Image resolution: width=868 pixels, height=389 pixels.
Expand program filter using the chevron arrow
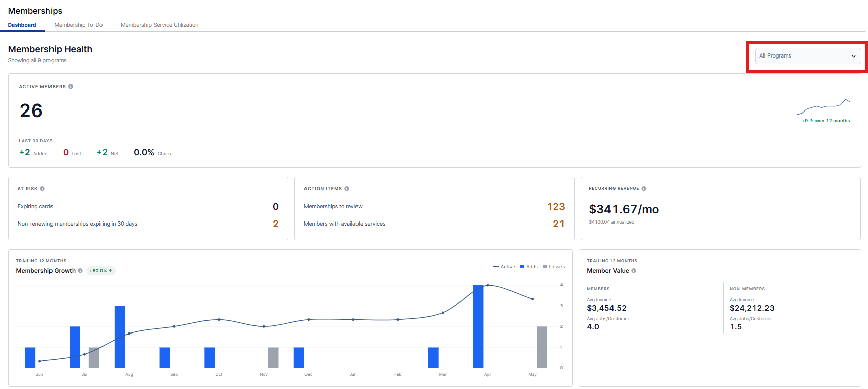pyautogui.click(x=854, y=56)
